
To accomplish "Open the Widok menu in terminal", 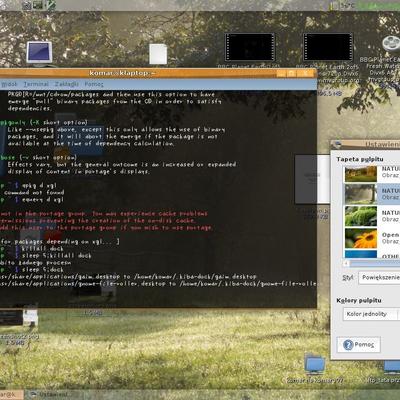I will pos(9,84).
